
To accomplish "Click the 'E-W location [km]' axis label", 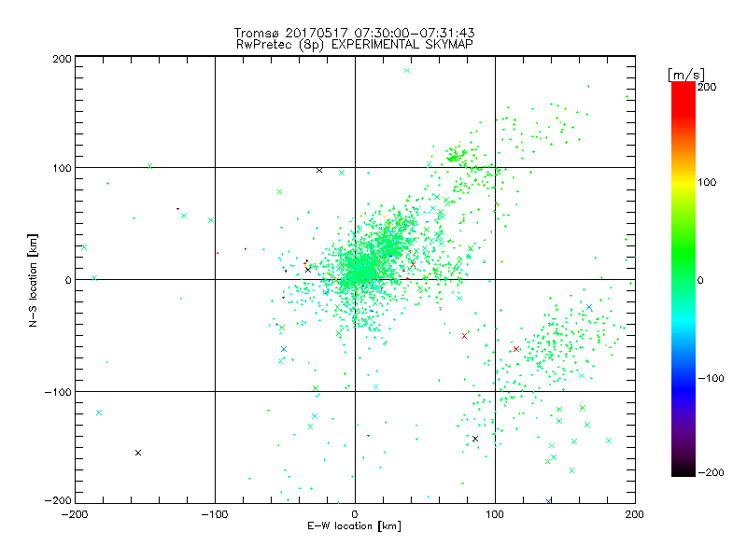I will [x=354, y=526].
